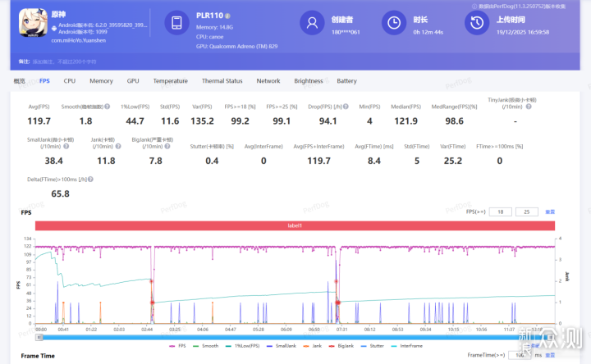Click the reset link next to FPS thresholds
This screenshot has width=591, height=364.
[x=550, y=212]
